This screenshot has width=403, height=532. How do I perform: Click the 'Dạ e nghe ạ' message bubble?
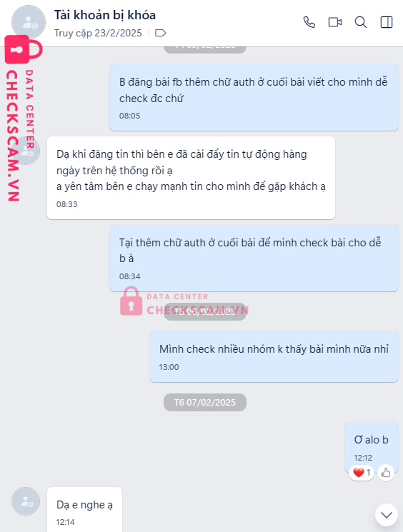tap(84, 510)
